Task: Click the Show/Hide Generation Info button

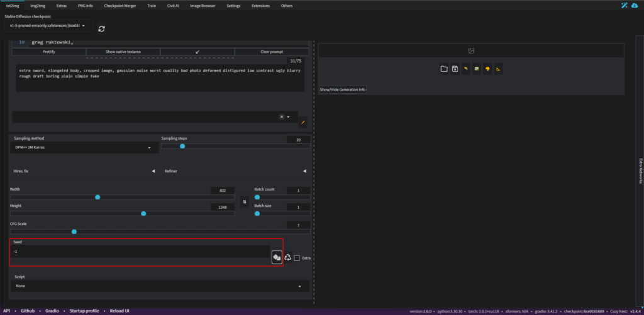Action: 343,90
